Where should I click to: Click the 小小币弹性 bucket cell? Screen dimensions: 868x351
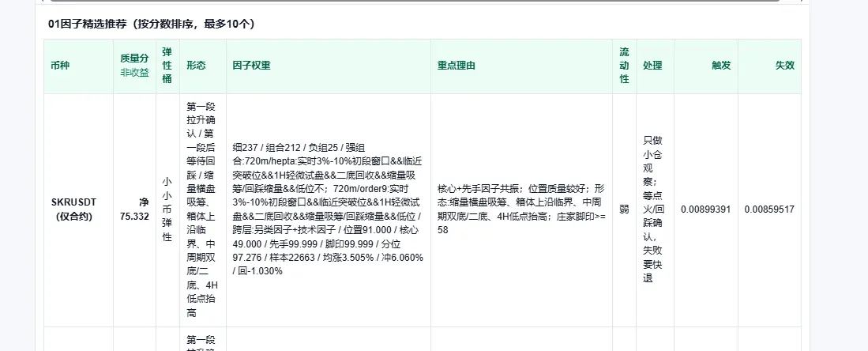(167, 209)
